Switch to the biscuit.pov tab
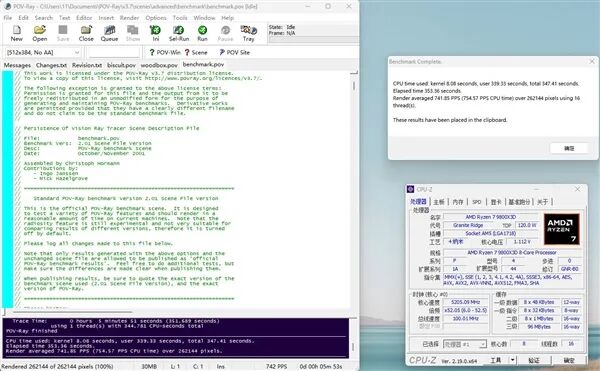Image resolution: width=600 pixels, height=371 pixels. 121,65
